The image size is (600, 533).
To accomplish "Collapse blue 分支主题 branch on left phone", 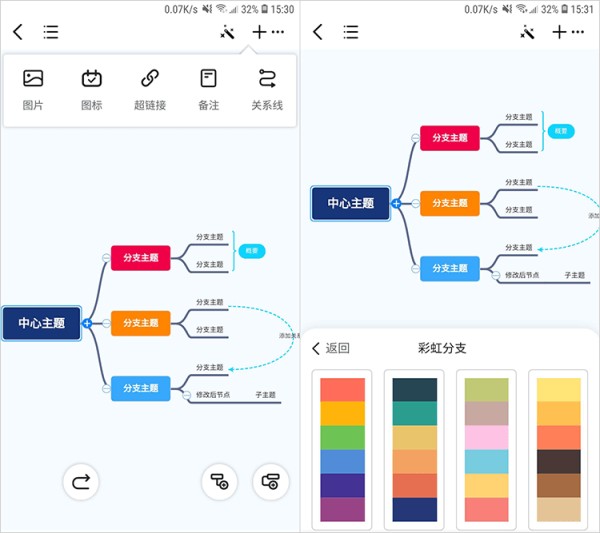I will [106, 389].
